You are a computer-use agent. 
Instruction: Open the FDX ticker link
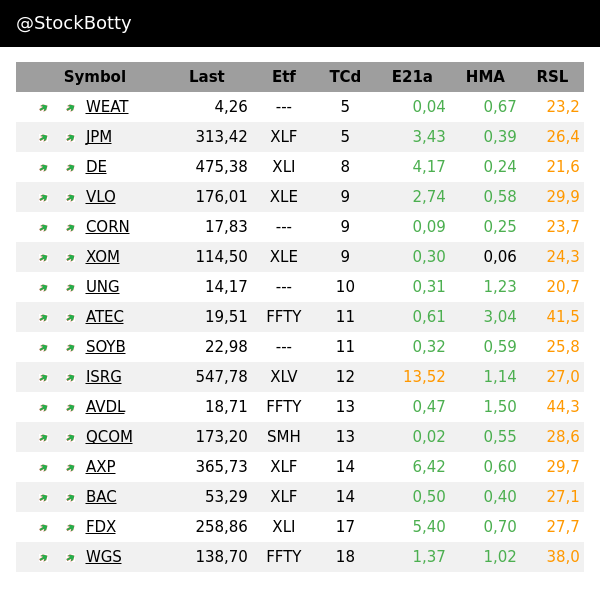pyautogui.click(x=101, y=527)
